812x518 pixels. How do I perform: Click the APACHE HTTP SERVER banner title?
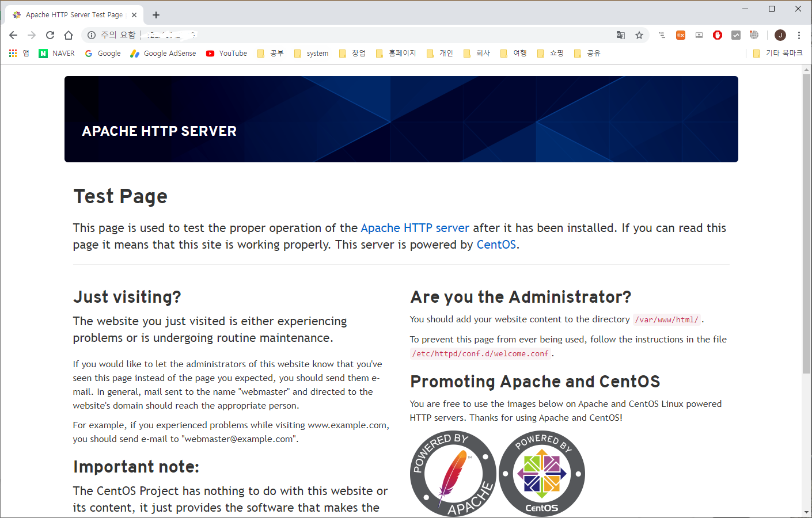click(x=160, y=131)
